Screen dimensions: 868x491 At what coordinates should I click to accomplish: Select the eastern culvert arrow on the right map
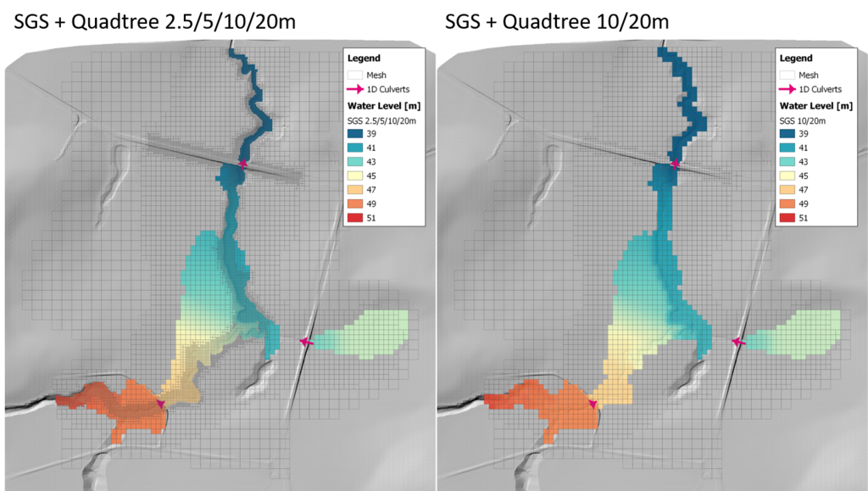738,342
